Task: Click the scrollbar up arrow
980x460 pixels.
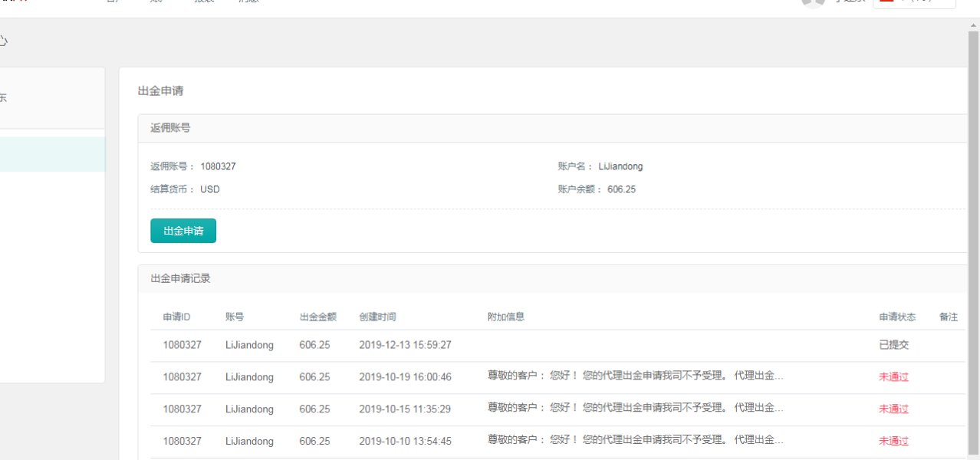Action: pyautogui.click(x=974, y=25)
